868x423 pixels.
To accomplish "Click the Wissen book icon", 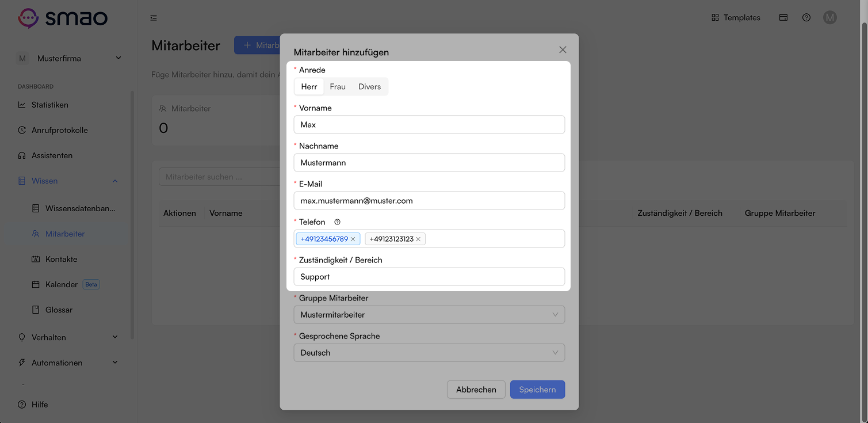I will pyautogui.click(x=22, y=181).
